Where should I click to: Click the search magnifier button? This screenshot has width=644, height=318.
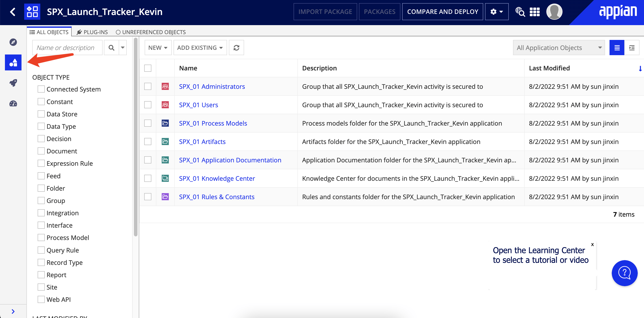(112, 48)
